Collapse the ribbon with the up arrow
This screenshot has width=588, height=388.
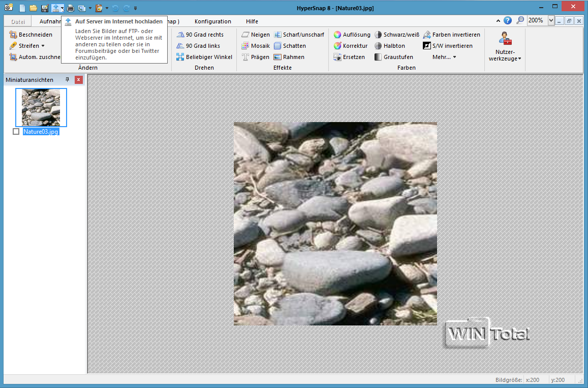(497, 21)
